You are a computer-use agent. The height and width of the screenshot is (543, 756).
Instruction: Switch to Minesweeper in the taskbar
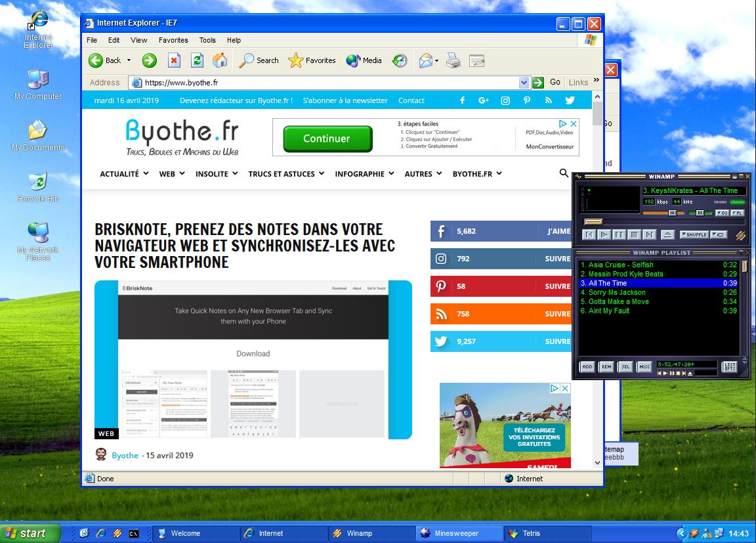[459, 533]
